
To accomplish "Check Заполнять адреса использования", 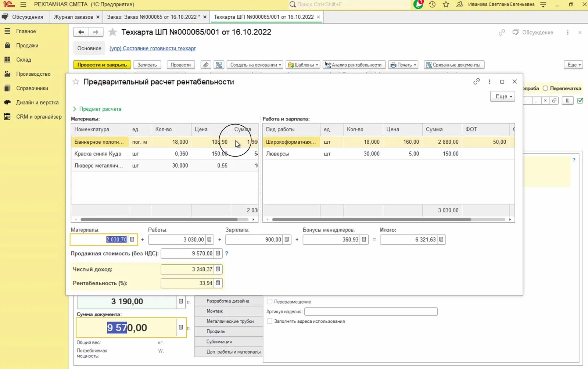I will coord(269,321).
